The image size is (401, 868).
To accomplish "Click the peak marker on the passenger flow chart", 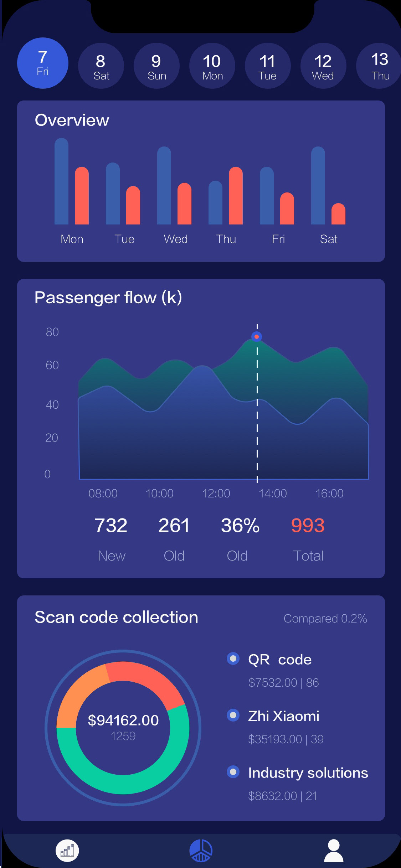I will (257, 337).
